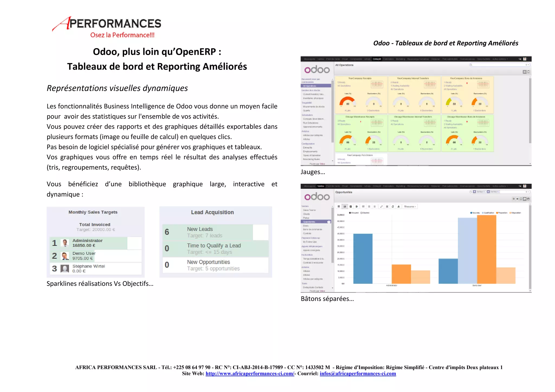Click the calendar view icon in Opportunités
Screen dimensions: 555x392
pos(528,199)
